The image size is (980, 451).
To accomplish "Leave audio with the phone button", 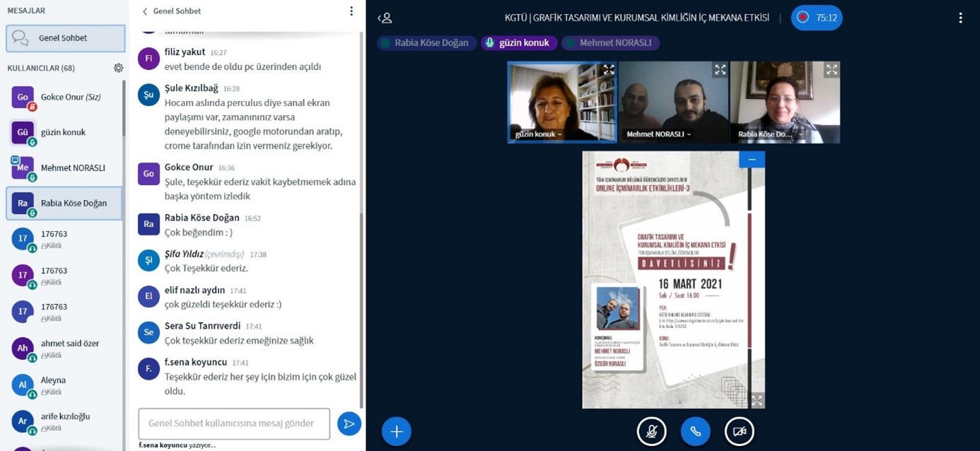I will pos(695,431).
